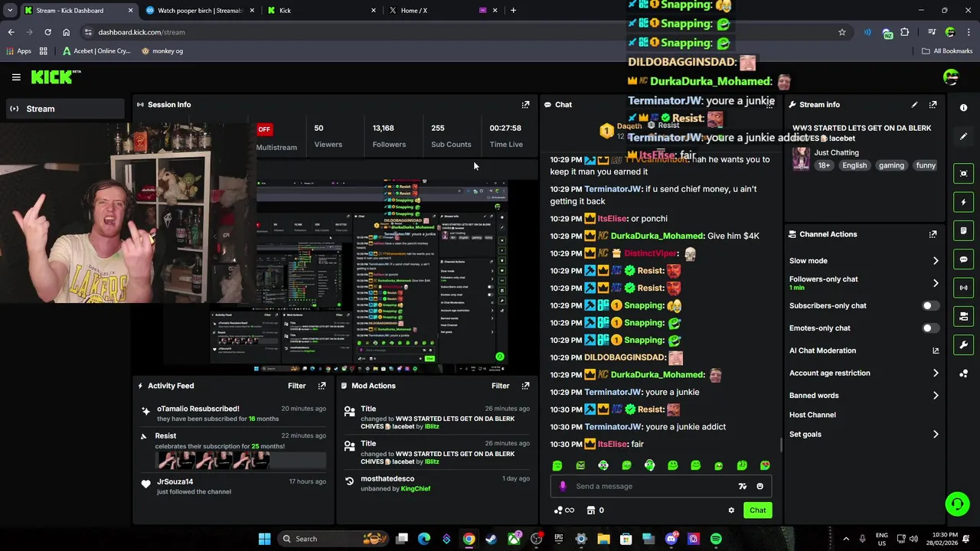Screen dimensions: 980x551
Task: Expand Account age restriction settings
Action: pos(936,373)
